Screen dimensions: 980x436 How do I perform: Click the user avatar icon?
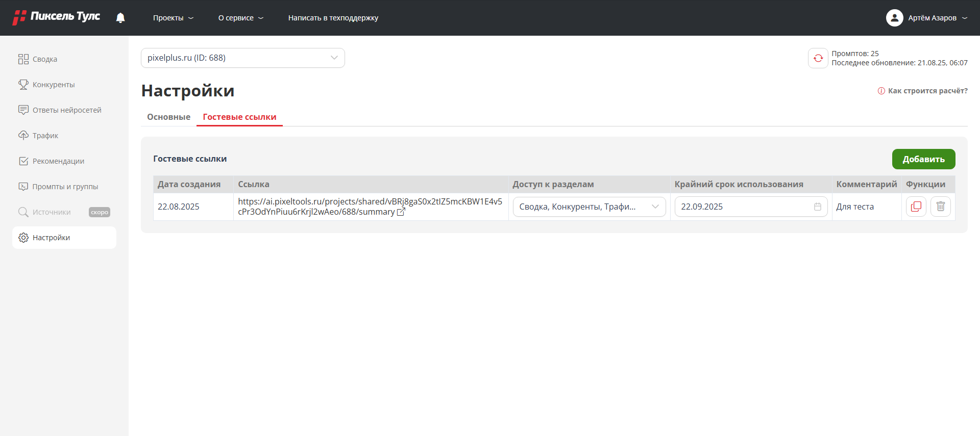click(x=894, y=18)
